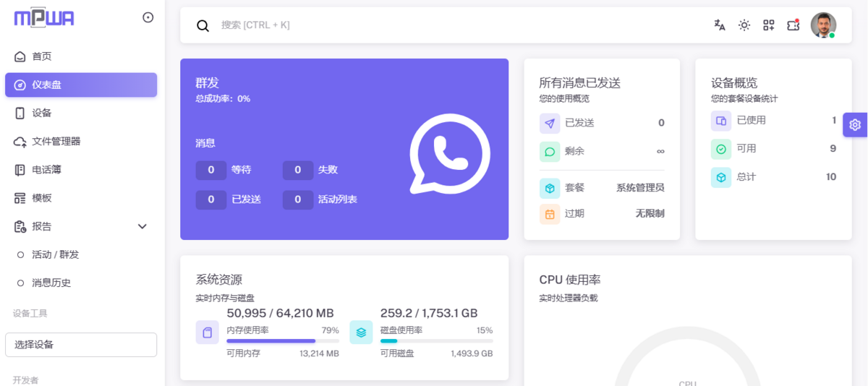Open 消息历史 message history link
868x386 pixels.
[51, 283]
